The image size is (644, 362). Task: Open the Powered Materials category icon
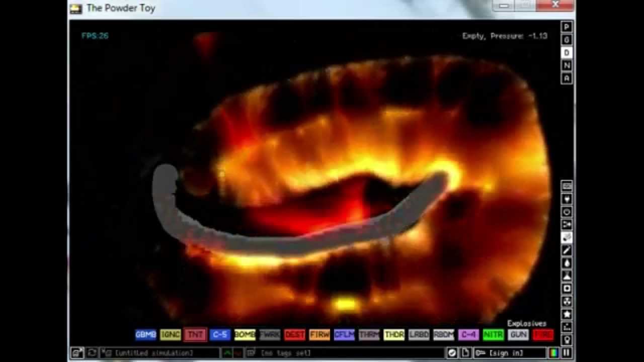point(567,212)
